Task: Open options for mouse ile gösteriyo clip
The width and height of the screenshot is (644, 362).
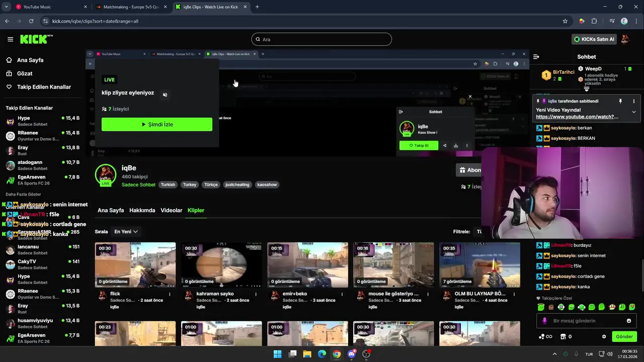Action: click(428, 294)
